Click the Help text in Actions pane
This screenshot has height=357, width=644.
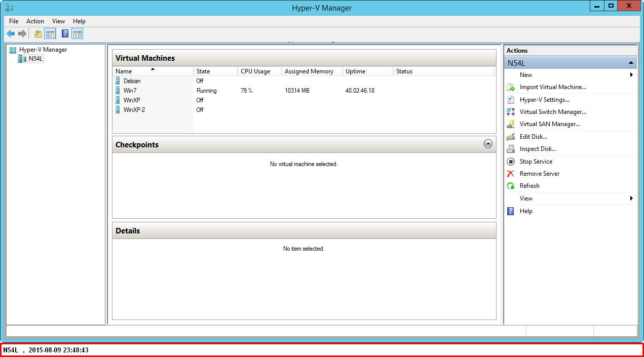pyautogui.click(x=526, y=211)
